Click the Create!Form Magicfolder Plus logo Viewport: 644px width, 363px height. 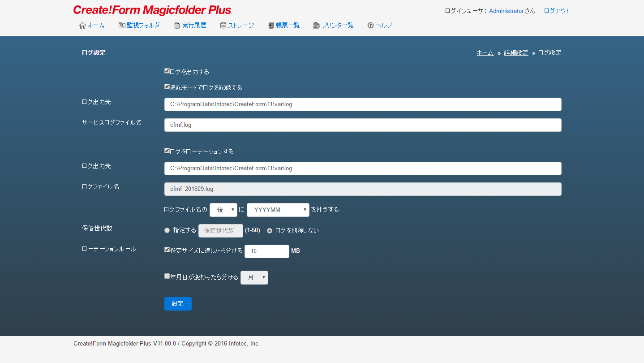click(152, 10)
